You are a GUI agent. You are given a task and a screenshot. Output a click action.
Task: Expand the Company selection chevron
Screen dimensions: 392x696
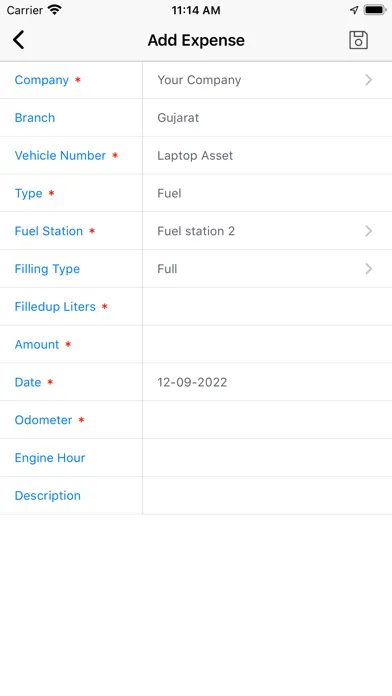click(368, 80)
